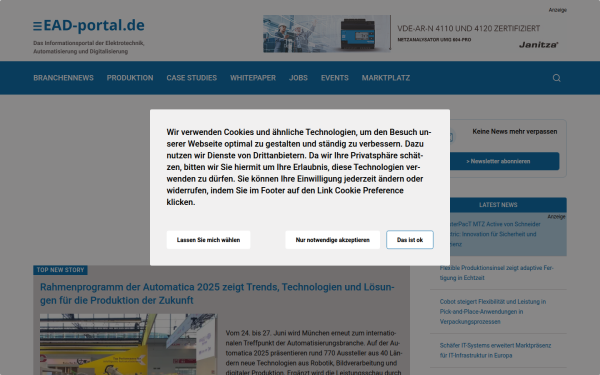Click the search magnifier icon in the navbar
This screenshot has width=600, height=375.
point(556,78)
